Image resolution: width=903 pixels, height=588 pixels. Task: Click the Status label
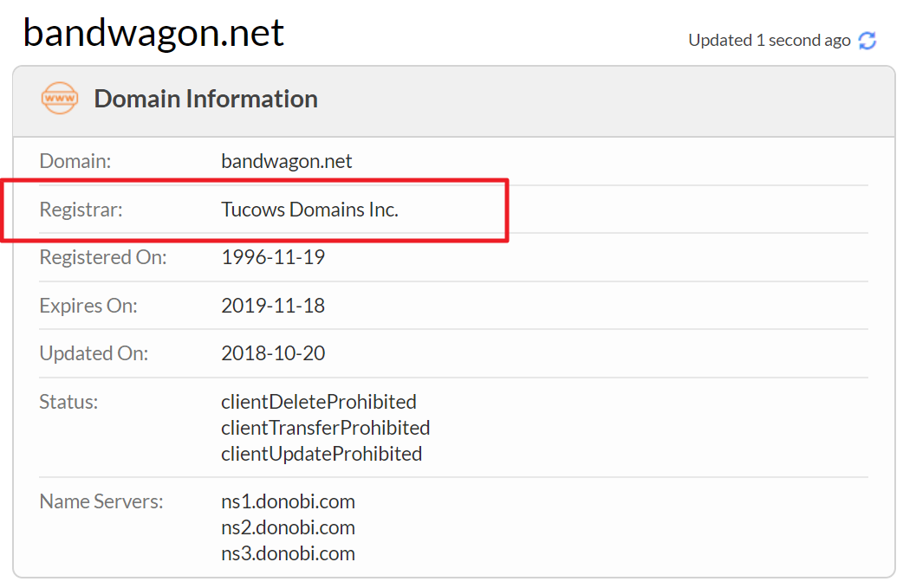[68, 402]
